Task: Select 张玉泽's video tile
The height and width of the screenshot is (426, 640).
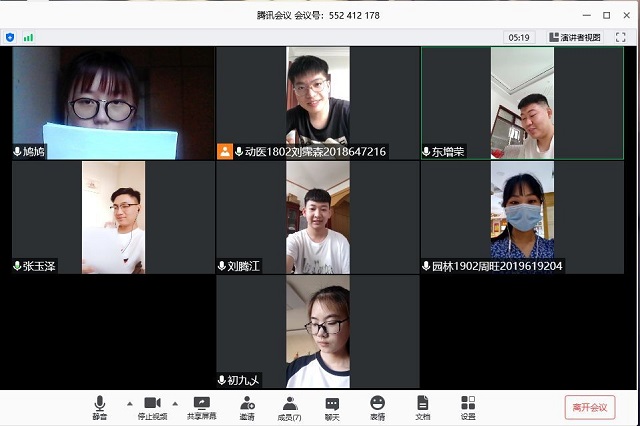Action: [x=113, y=217]
